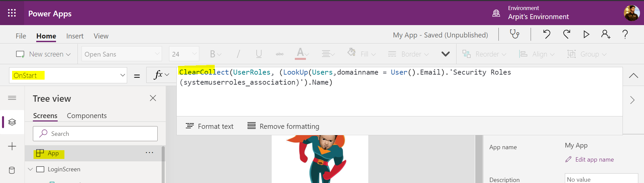Open App item more options ellipsis
The width and height of the screenshot is (644, 183).
pos(149,153)
